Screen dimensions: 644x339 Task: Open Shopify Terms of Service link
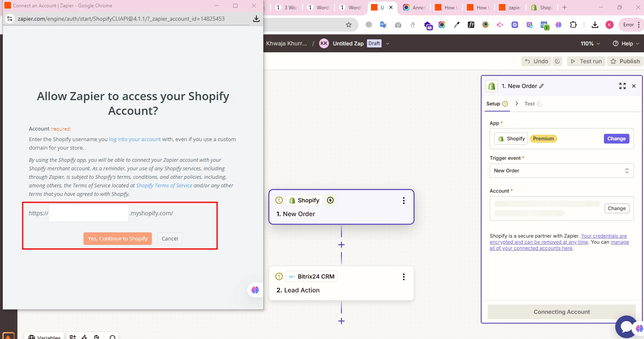pyautogui.click(x=164, y=185)
